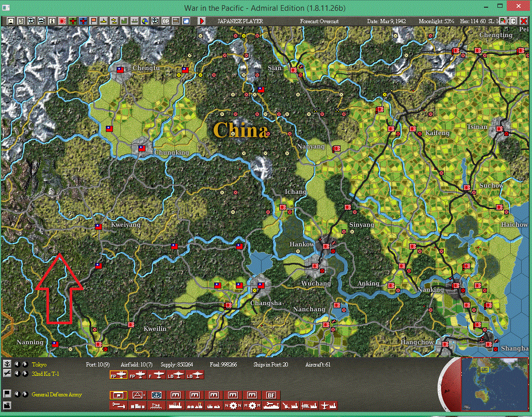Open the OP toolbar button

point(166,21)
